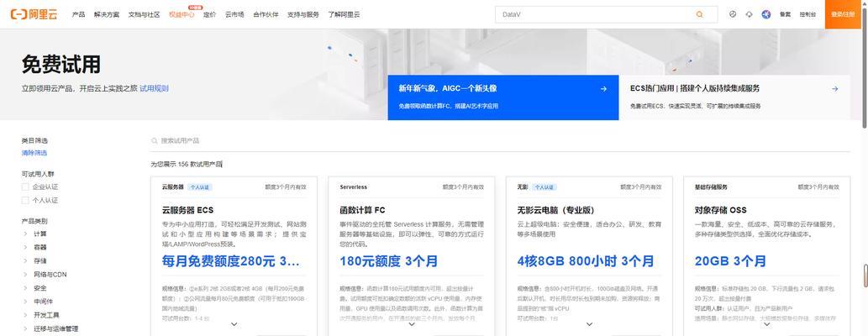Expand the 计算 category
The image size is (868, 336).
click(25, 234)
